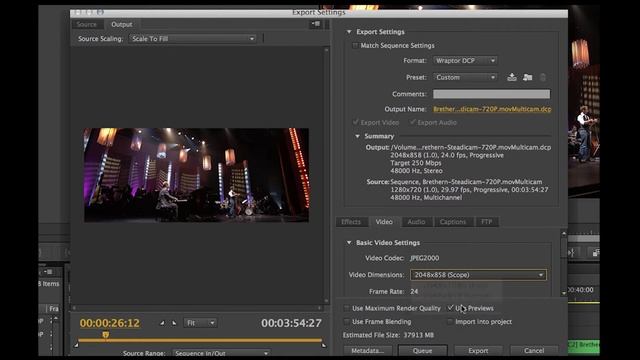Screen dimensions: 640x360
Task: Open the FTP tab
Action: click(x=487, y=222)
